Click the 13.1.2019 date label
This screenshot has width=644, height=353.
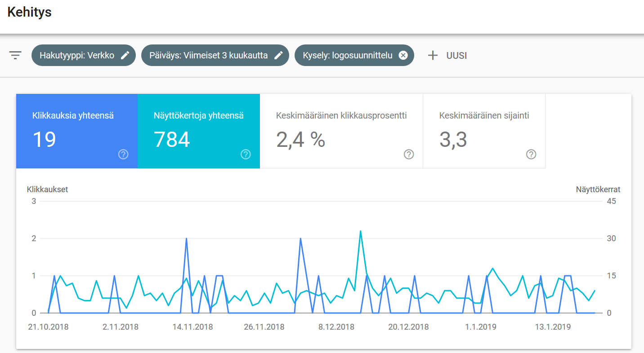click(x=553, y=327)
